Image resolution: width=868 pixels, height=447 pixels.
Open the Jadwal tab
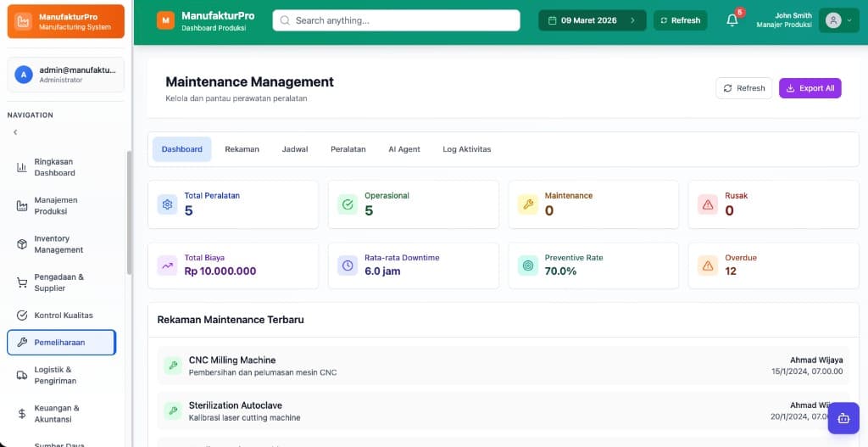(295, 149)
